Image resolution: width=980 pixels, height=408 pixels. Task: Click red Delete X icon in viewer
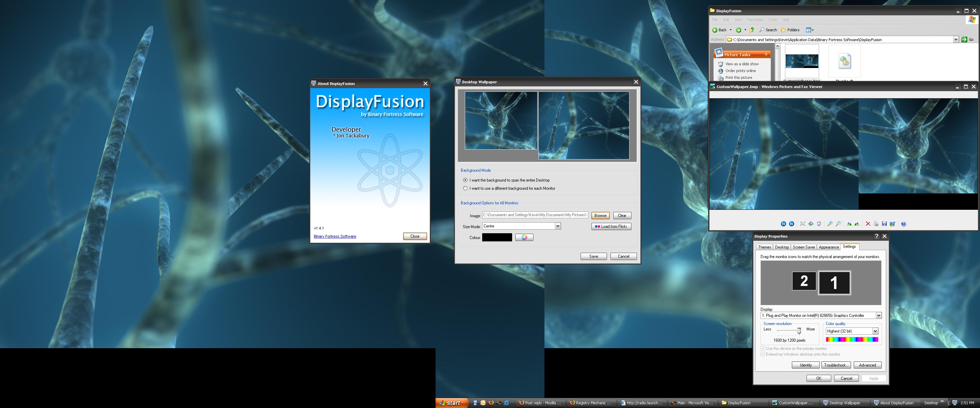coord(868,224)
